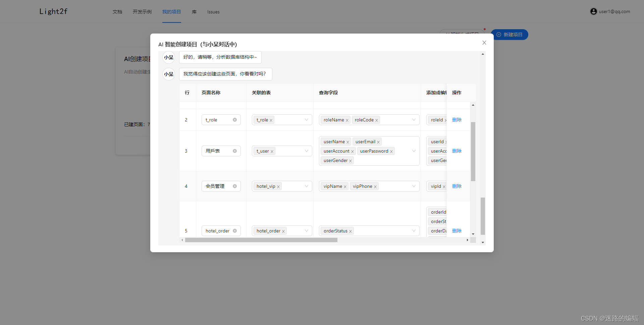Open the Issues nav item
Screen dimensions: 644x325
213,12
